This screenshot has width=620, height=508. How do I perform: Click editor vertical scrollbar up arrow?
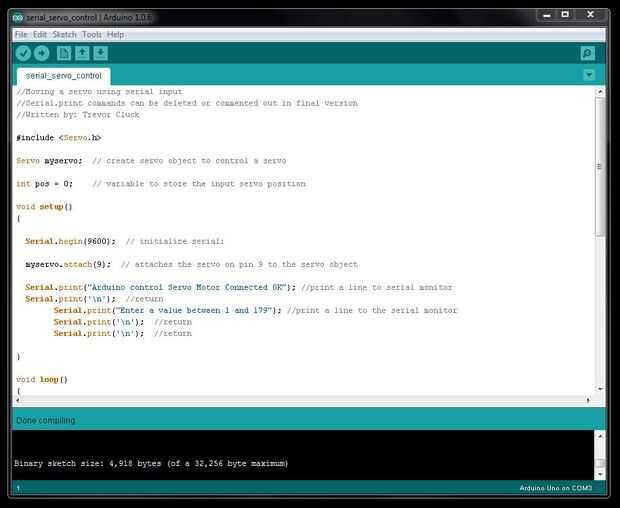click(x=600, y=91)
